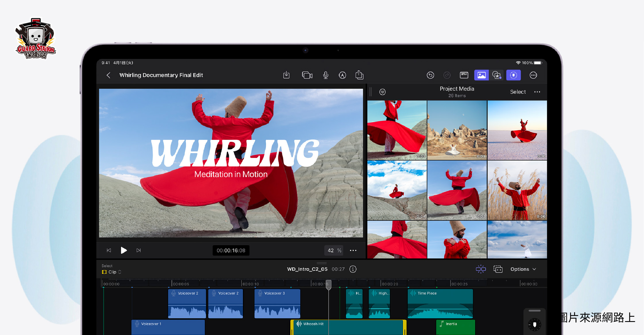Open the browser filter icon
The width and height of the screenshot is (644, 335).
(382, 92)
